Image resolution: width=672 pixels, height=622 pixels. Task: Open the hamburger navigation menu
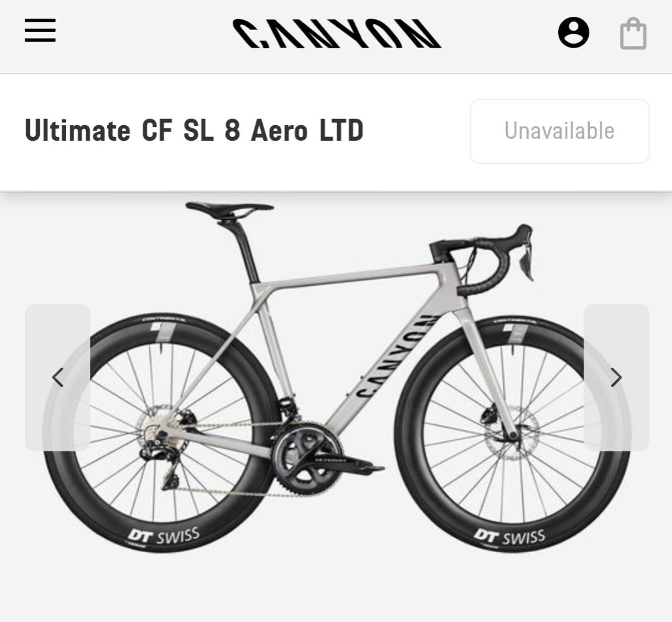coord(40,31)
